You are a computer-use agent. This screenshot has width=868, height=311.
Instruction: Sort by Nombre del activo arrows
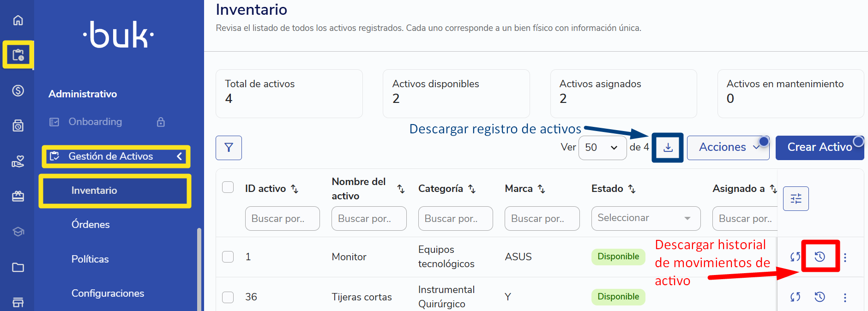coord(401,189)
